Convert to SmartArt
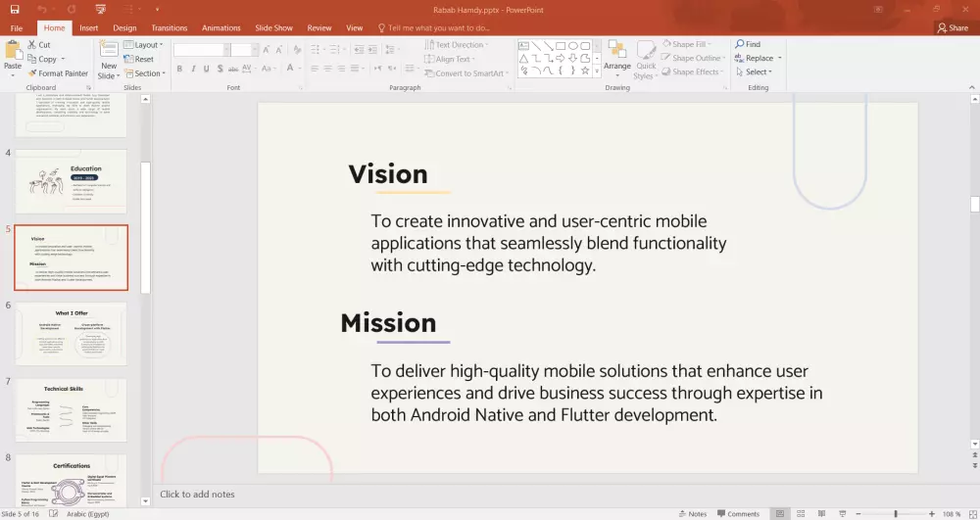 coord(466,73)
